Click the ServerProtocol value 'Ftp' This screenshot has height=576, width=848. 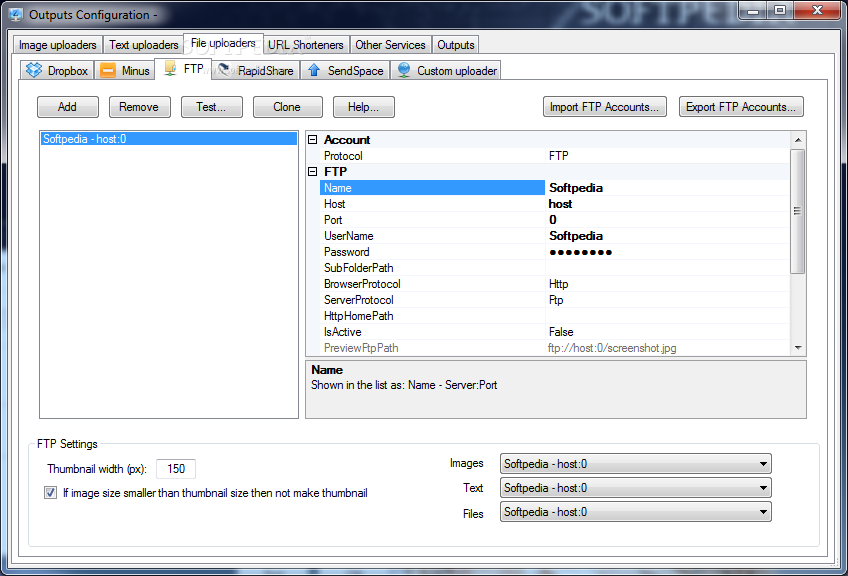click(x=556, y=300)
